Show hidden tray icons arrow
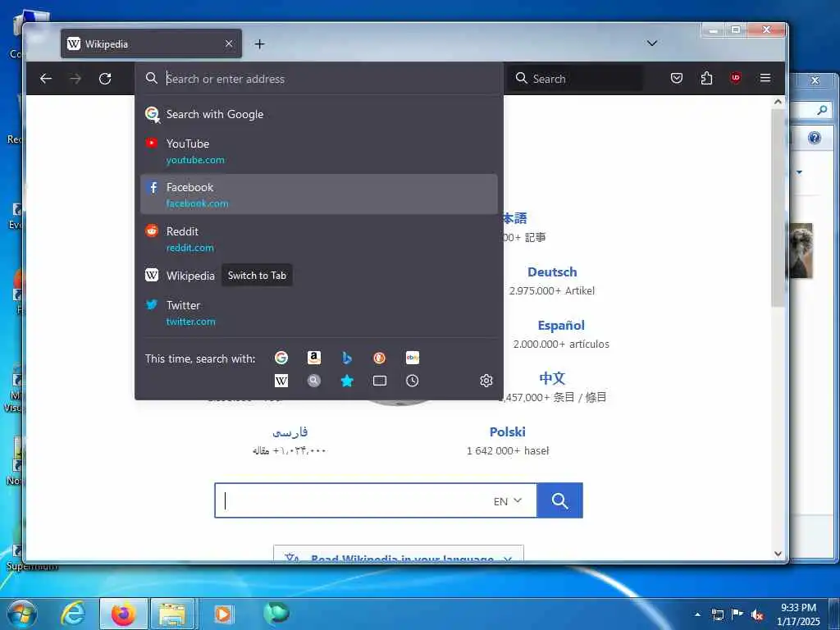The height and width of the screenshot is (630, 840). 697,614
